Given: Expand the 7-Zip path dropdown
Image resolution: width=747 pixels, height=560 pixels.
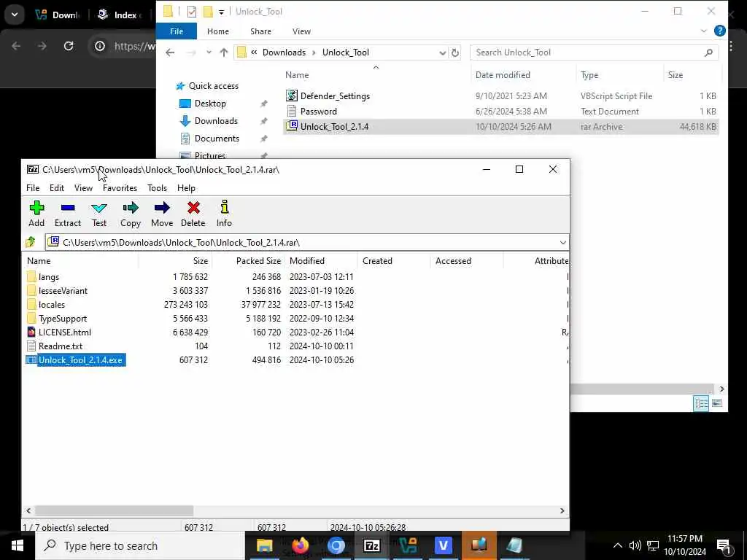Looking at the screenshot, I should pyautogui.click(x=562, y=242).
